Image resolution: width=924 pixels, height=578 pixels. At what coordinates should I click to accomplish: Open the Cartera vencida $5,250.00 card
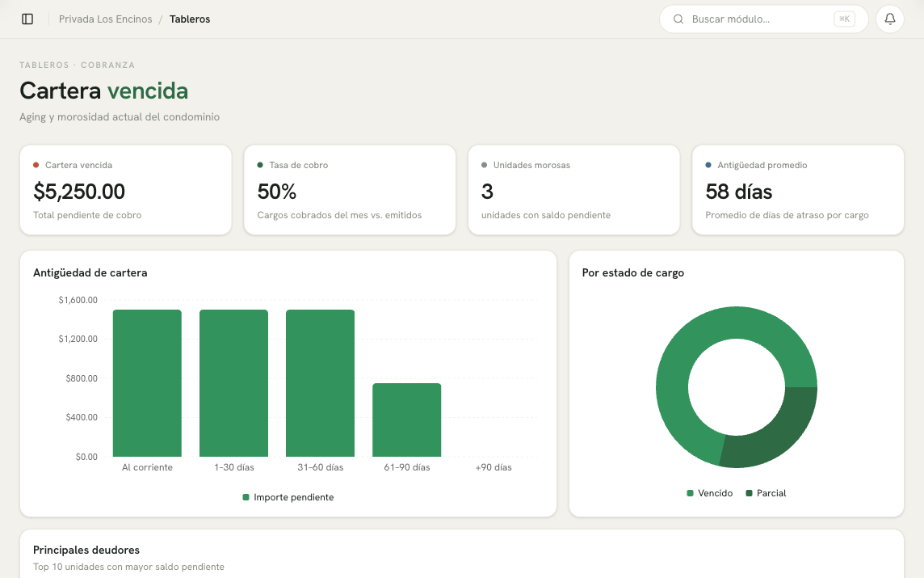tap(125, 190)
